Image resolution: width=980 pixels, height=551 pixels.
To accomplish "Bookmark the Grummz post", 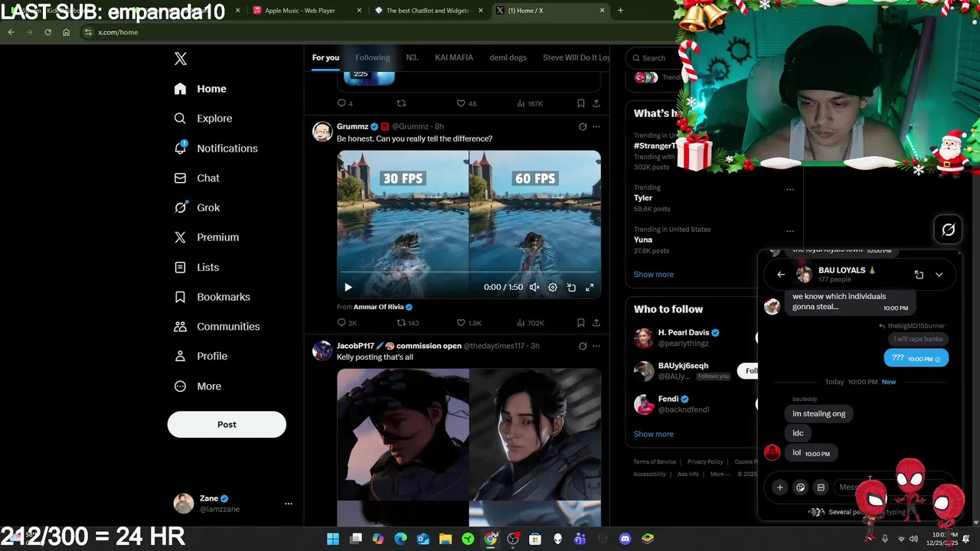I will [x=581, y=323].
